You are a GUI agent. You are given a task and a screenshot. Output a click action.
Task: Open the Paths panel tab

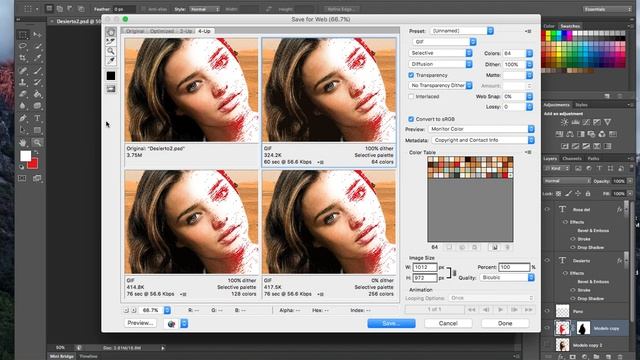pos(593,158)
